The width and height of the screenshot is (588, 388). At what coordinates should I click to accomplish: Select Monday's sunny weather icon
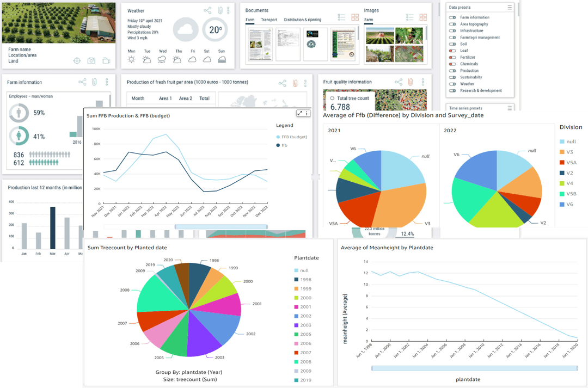coord(131,59)
